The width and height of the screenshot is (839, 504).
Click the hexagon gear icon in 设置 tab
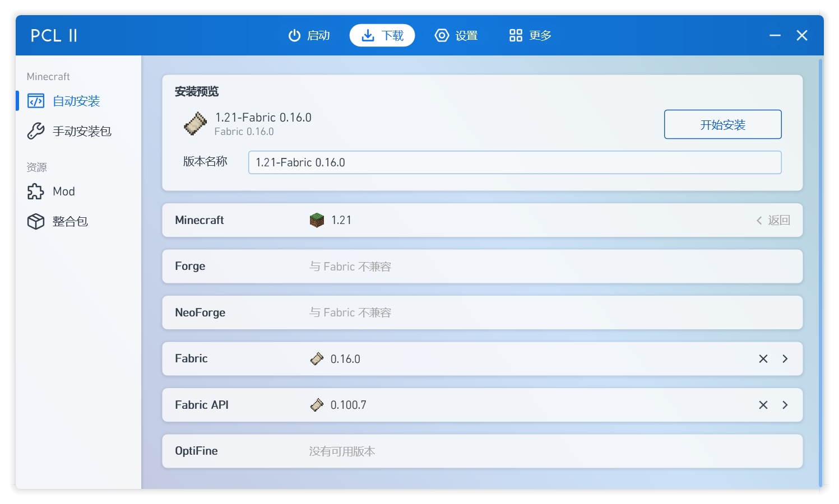pos(442,35)
